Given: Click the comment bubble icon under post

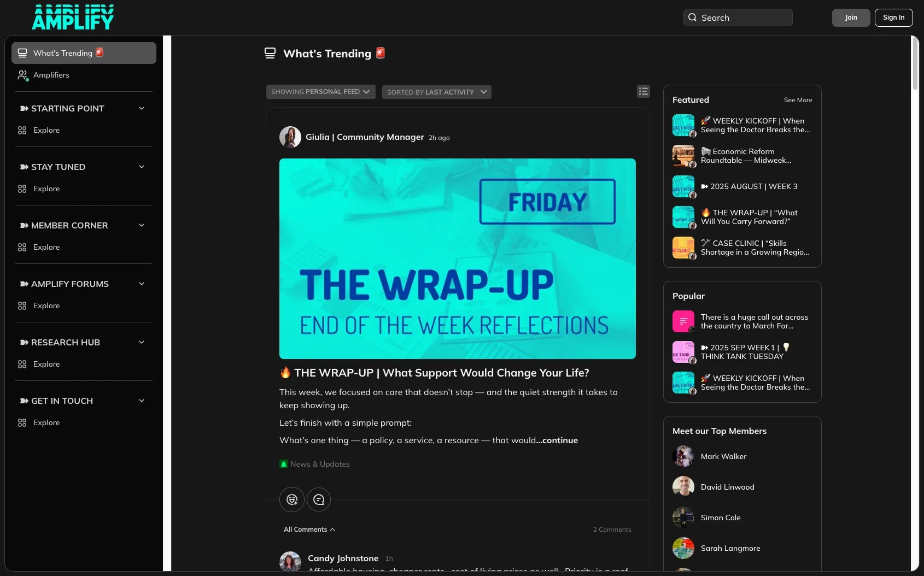Looking at the screenshot, I should coord(319,499).
